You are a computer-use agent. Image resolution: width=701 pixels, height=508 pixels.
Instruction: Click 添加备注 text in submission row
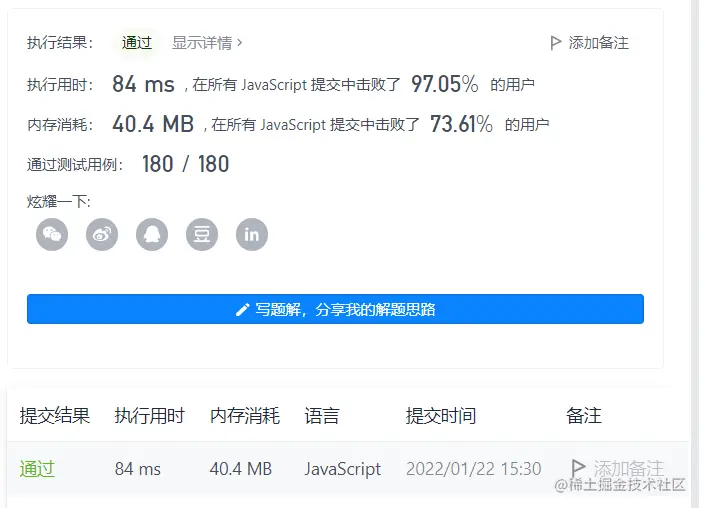click(628, 469)
